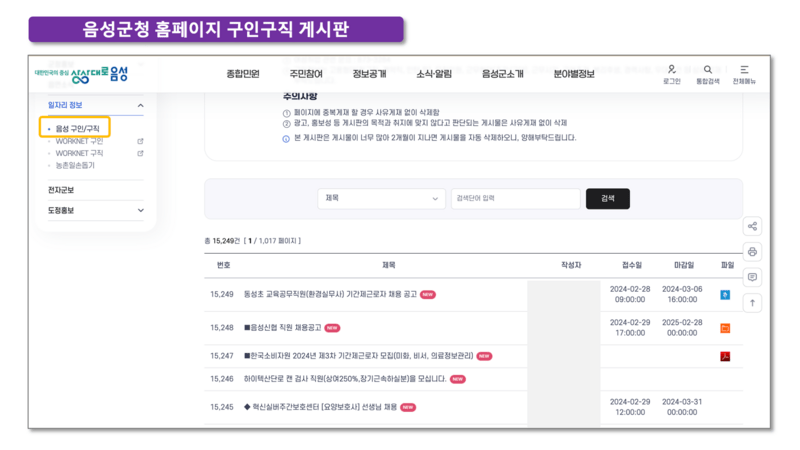Click the 파일 column header
Image resolution: width=800 pixels, height=450 pixels.
point(727,265)
